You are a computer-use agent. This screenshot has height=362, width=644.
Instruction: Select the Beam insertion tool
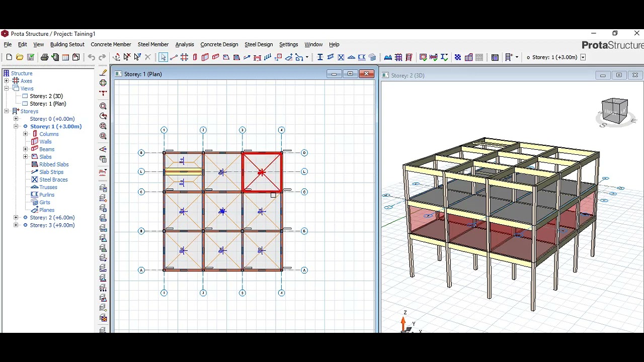tap(216, 57)
